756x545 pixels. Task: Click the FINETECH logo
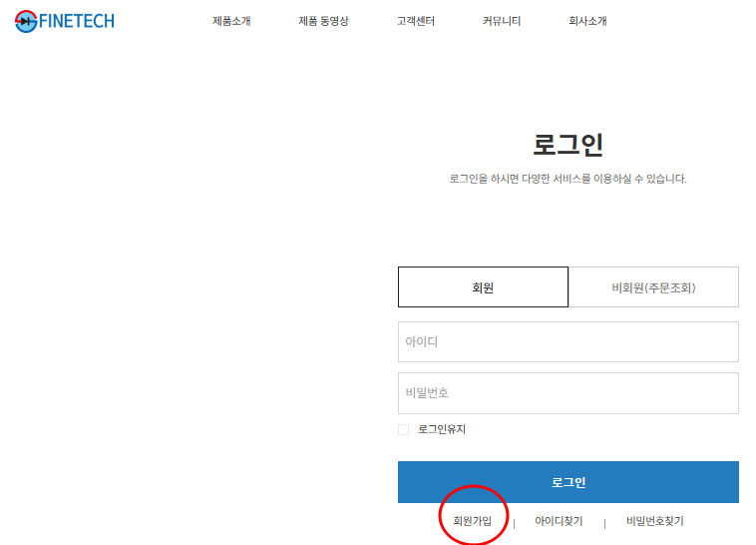coord(65,21)
